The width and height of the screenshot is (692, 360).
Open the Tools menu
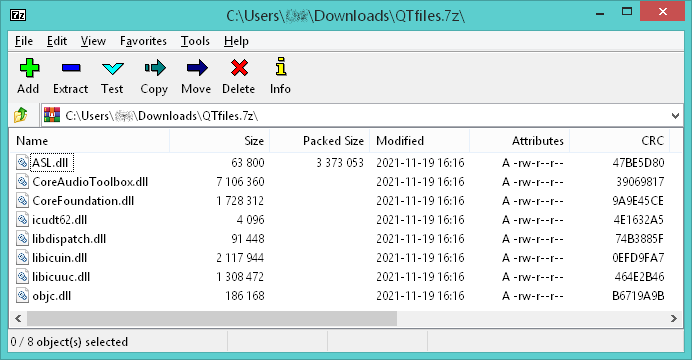[195, 41]
